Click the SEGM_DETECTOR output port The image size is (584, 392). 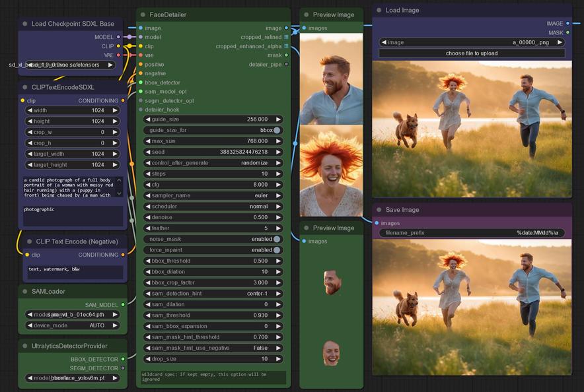pos(123,368)
